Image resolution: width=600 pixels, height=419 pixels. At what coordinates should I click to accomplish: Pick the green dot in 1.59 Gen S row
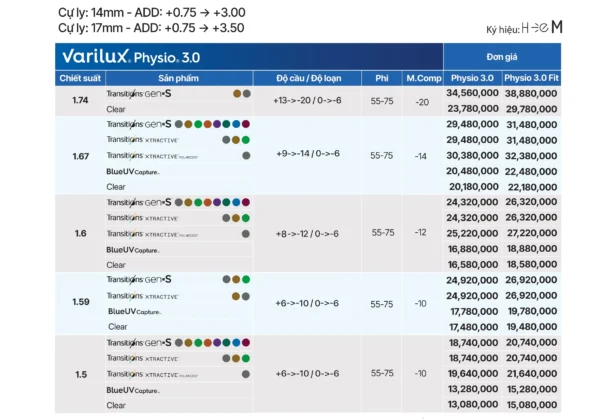pyautogui.click(x=246, y=280)
